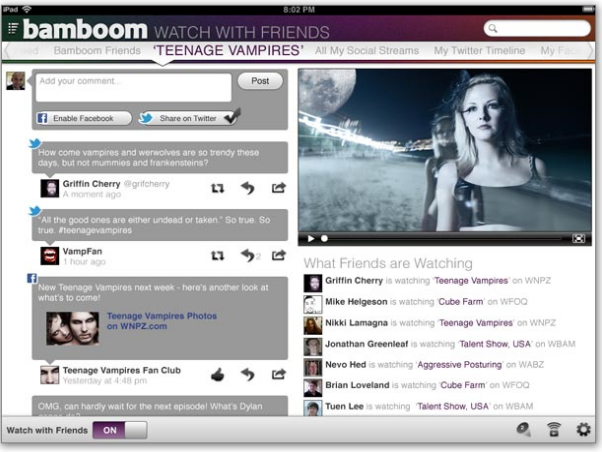Screen dimensions: 602x452
Task: Click the 'What Friends are Watching' heading
Action: pyautogui.click(x=388, y=263)
